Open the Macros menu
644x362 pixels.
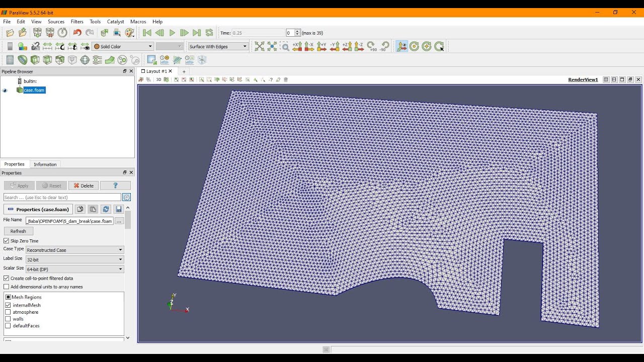138,22
